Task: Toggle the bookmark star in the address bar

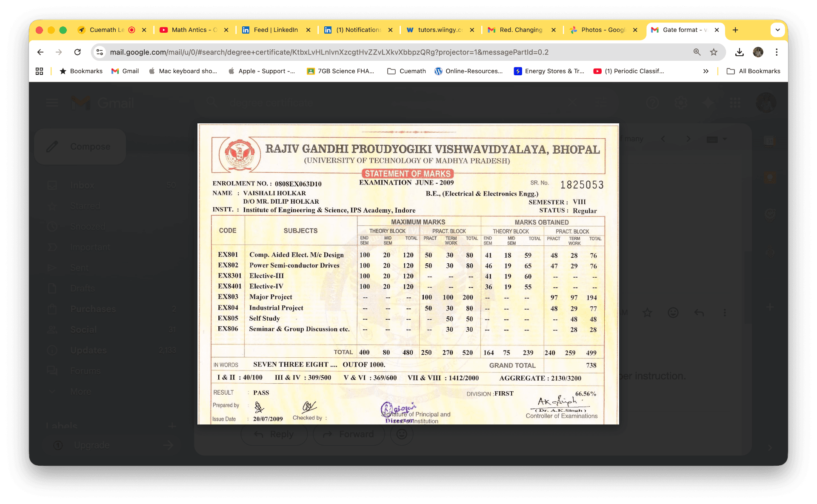Action: [714, 52]
